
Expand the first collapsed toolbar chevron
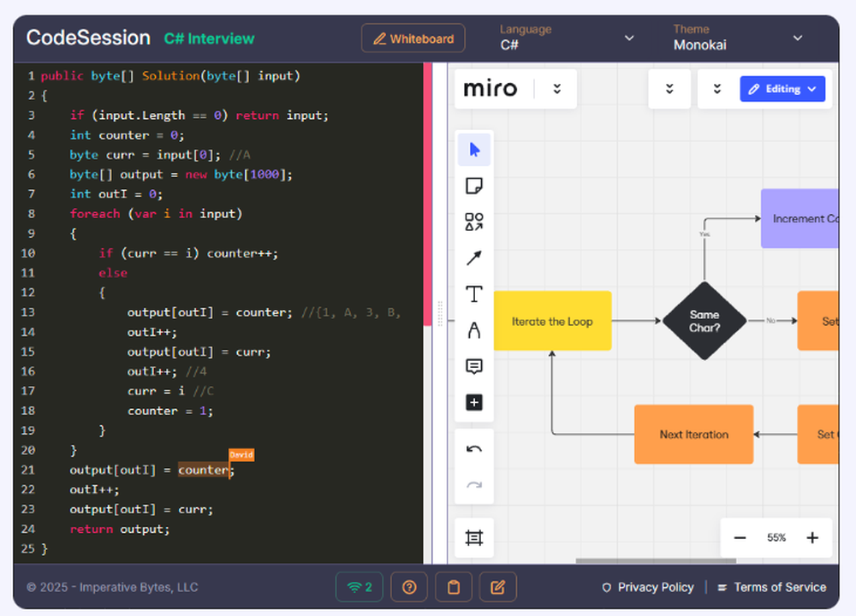point(670,89)
